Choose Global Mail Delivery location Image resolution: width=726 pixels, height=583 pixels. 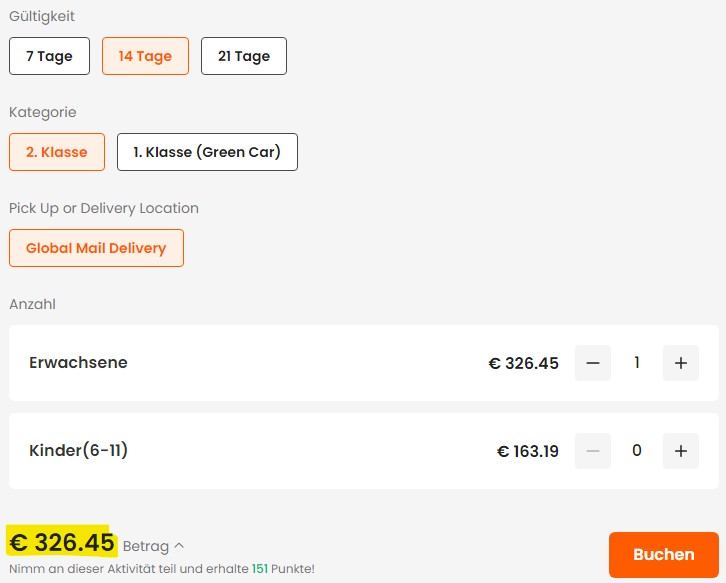96,248
